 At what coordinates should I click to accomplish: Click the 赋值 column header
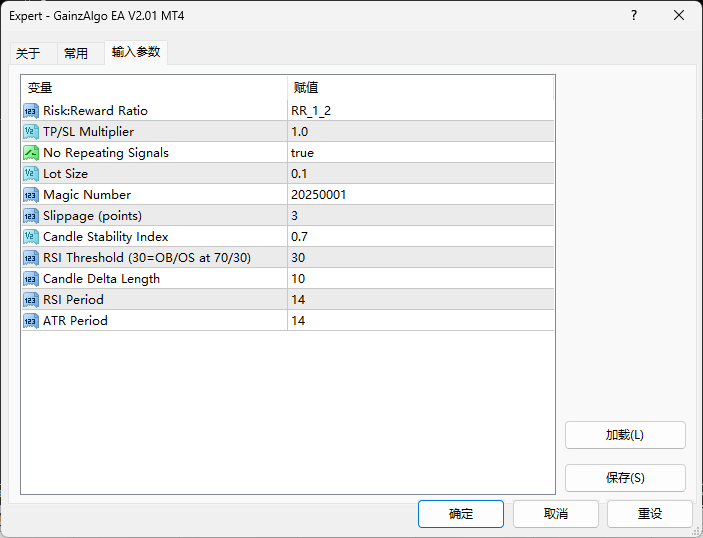421,87
